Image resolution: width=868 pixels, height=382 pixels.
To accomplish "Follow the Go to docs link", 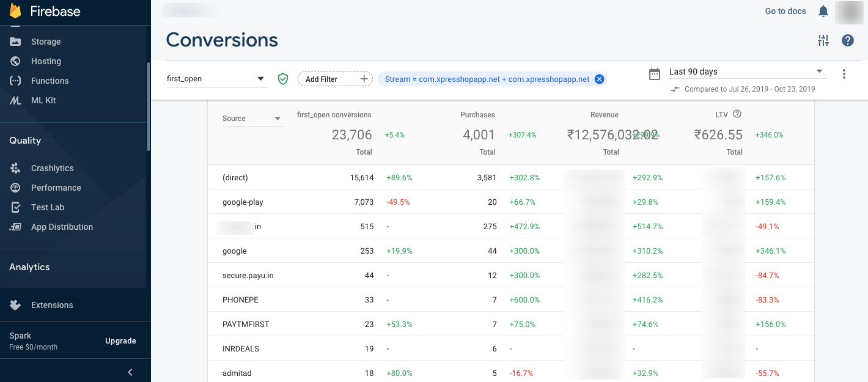I will pos(785,11).
